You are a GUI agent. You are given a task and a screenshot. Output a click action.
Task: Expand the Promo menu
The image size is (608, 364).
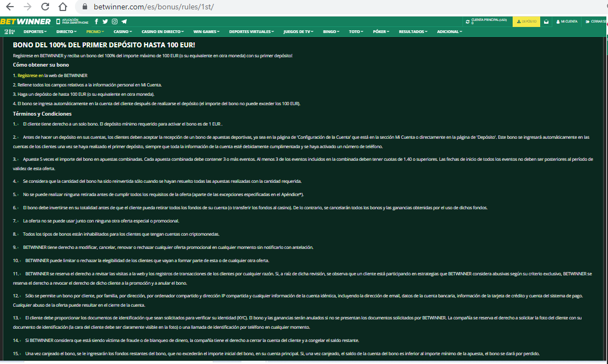point(95,31)
